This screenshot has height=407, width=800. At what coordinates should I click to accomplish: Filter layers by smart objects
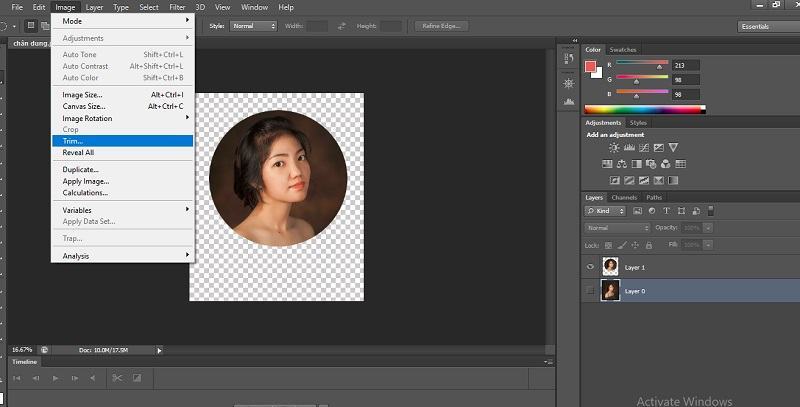pos(696,211)
